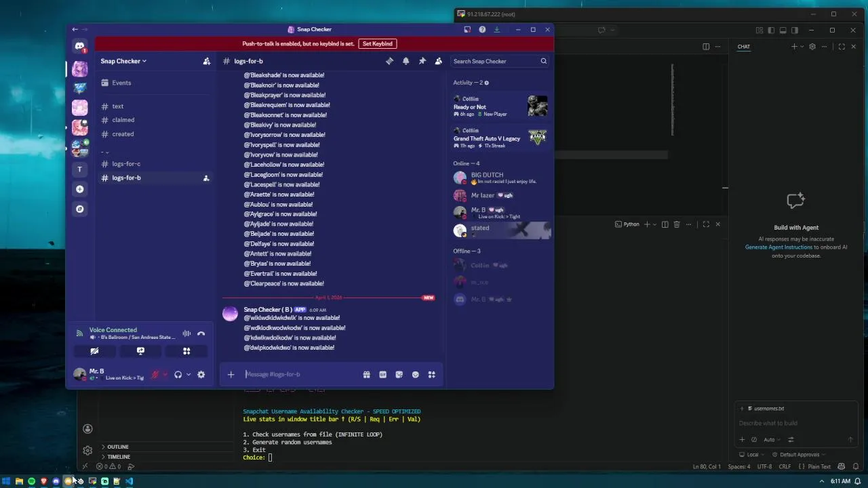Share your screen button
This screenshot has height=488, width=868.
(x=140, y=351)
